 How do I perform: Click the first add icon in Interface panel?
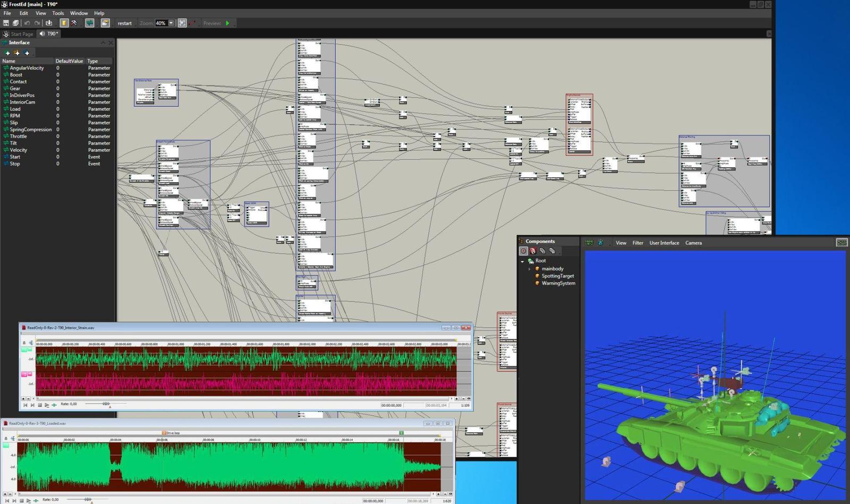click(7, 53)
